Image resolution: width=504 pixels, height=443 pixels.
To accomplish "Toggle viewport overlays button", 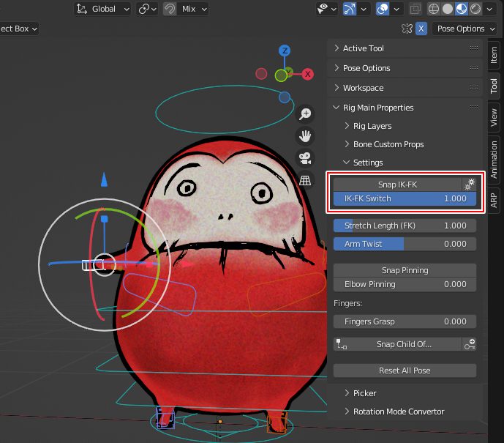I will click(383, 9).
